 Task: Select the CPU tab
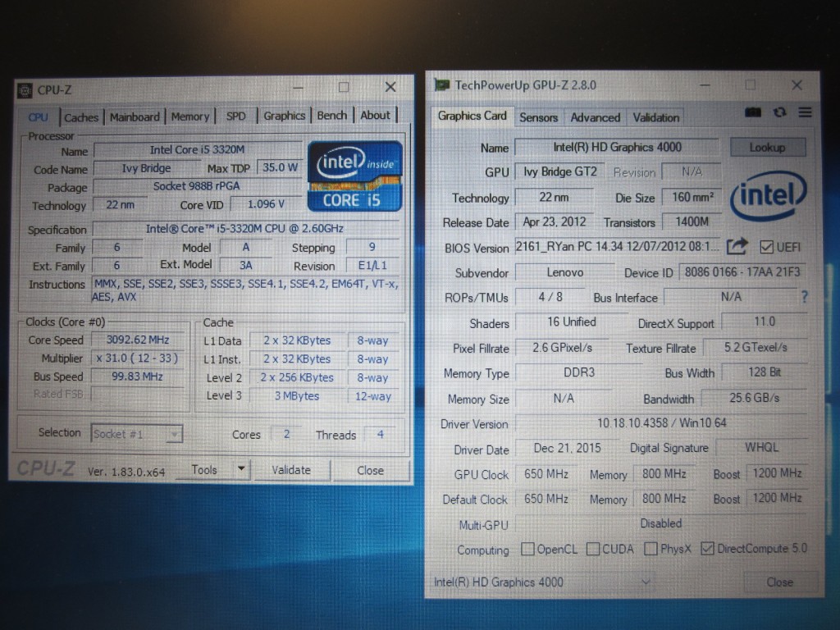(x=38, y=116)
